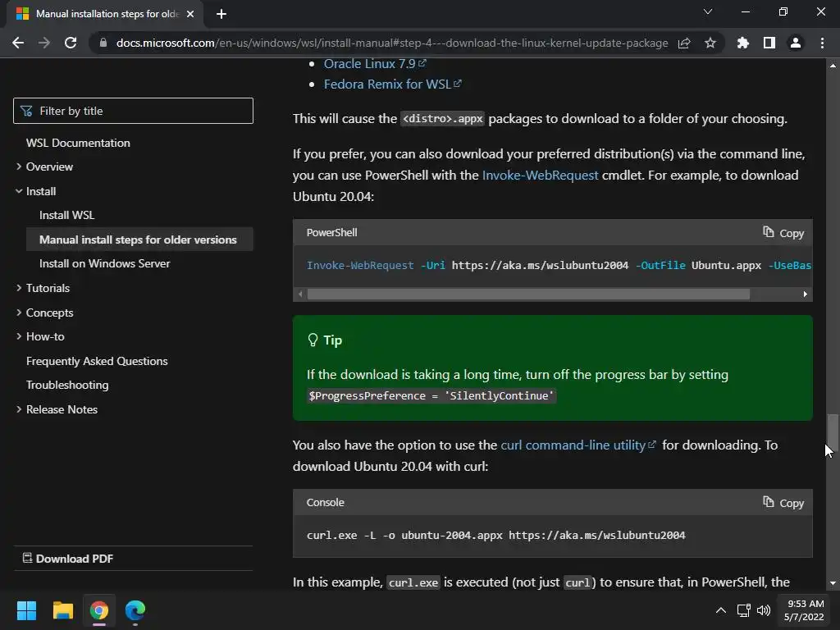Copy the PowerShell code block
840x630 pixels.
pyautogui.click(x=783, y=233)
